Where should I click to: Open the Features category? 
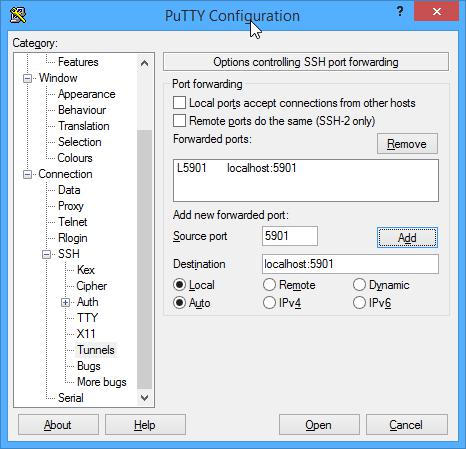click(x=78, y=62)
